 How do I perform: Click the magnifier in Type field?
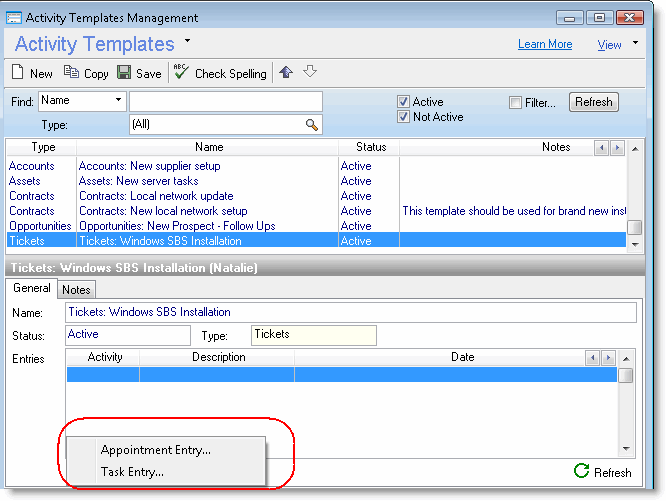pos(312,124)
